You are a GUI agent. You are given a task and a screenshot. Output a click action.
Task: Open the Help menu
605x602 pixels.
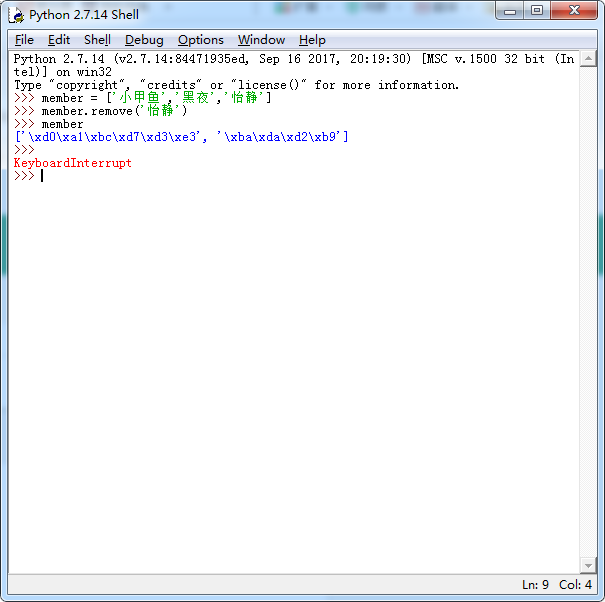click(312, 40)
